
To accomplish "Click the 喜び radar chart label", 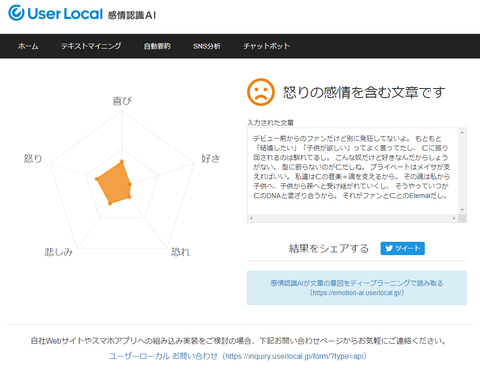I will pos(122,101).
